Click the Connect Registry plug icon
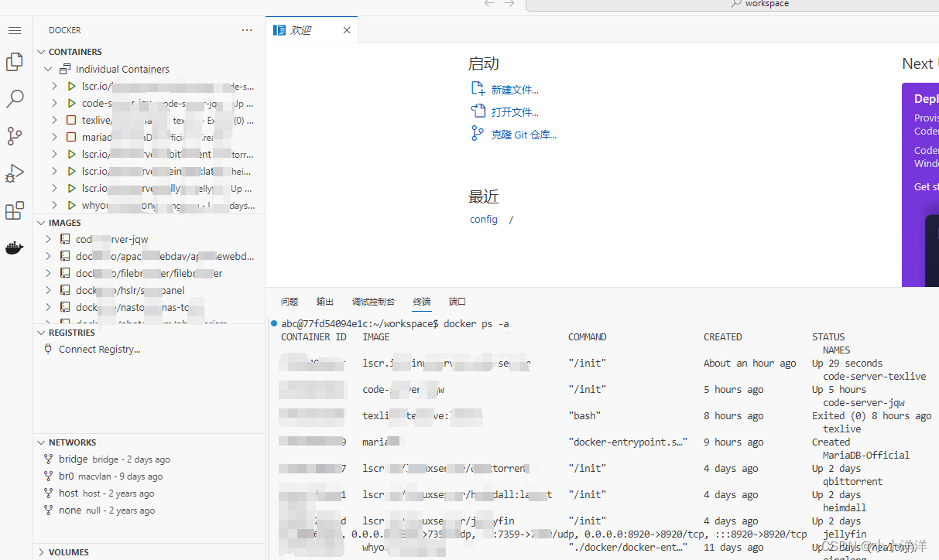Image resolution: width=939 pixels, height=560 pixels. click(x=48, y=349)
